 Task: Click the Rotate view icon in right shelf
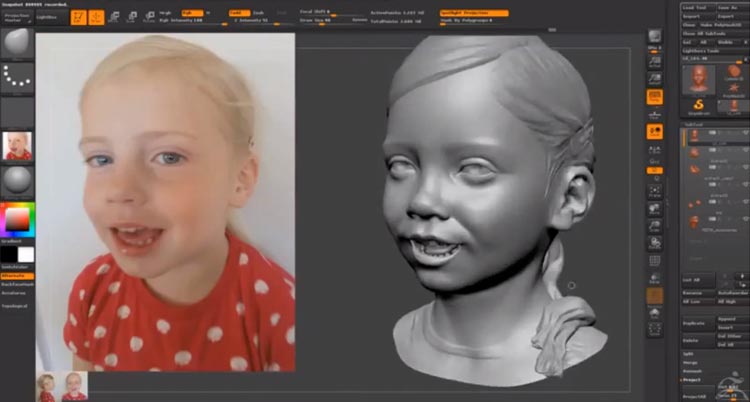(x=655, y=243)
